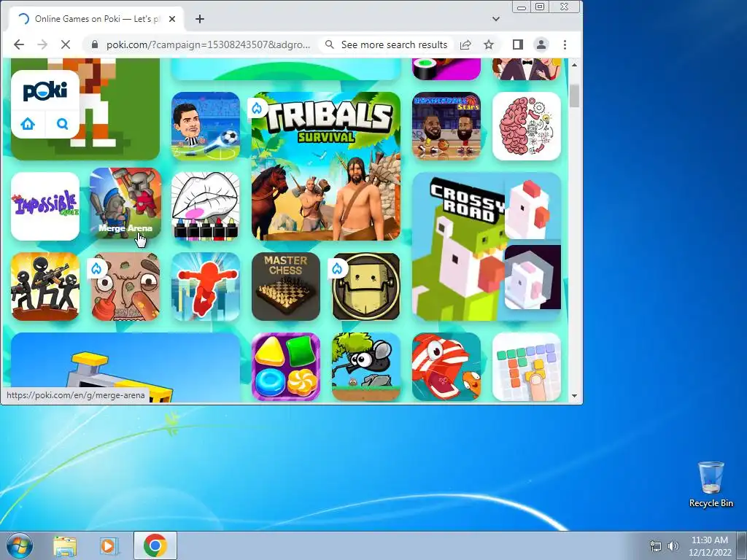Screen dimensions: 747x560
Task: Open the sushi game tile
Action: point(446,69)
